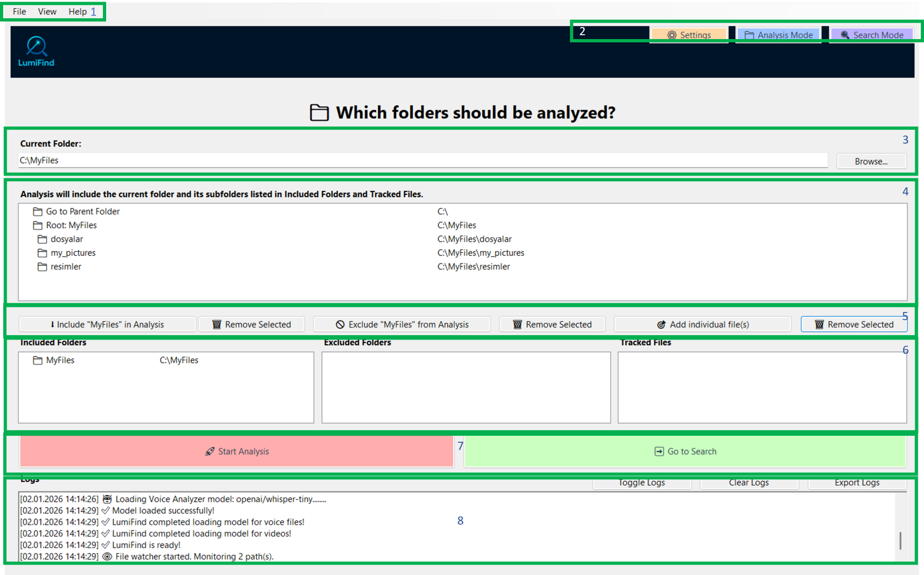Click the Current Folder path field

click(423, 161)
